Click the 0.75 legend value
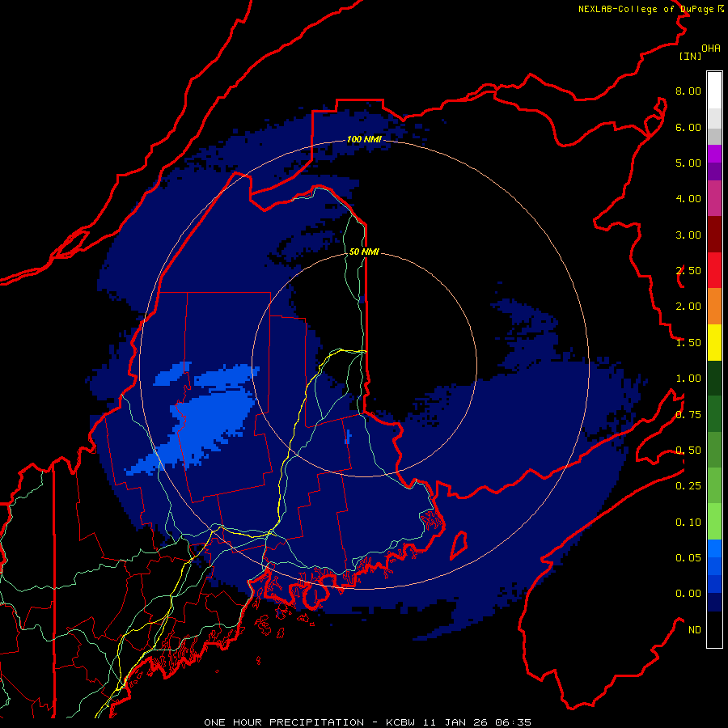This screenshot has width=728, height=728. [x=688, y=415]
